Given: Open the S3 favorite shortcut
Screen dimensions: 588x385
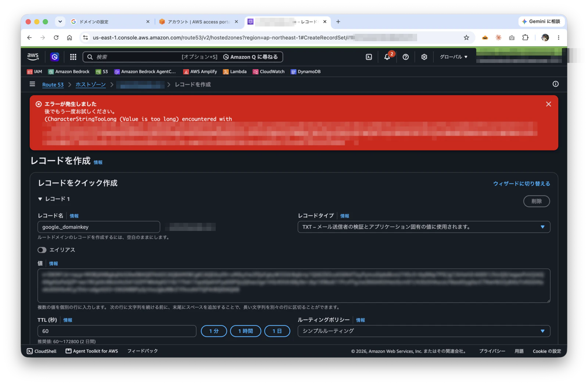Looking at the screenshot, I should (102, 72).
